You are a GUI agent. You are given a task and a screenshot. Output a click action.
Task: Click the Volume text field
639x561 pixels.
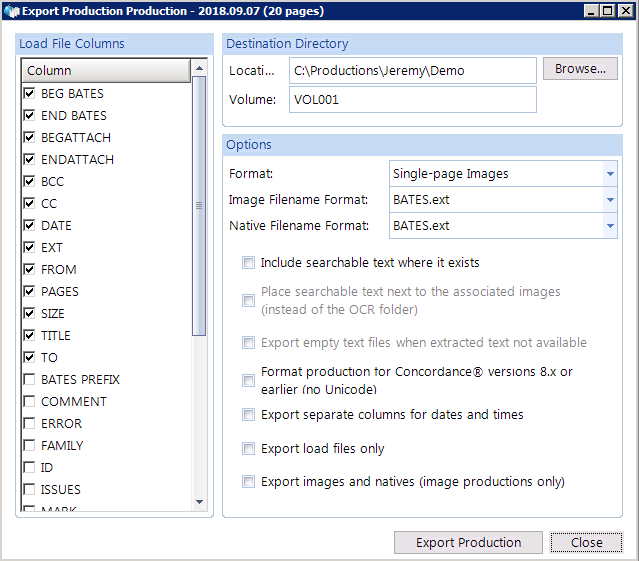pos(412,100)
